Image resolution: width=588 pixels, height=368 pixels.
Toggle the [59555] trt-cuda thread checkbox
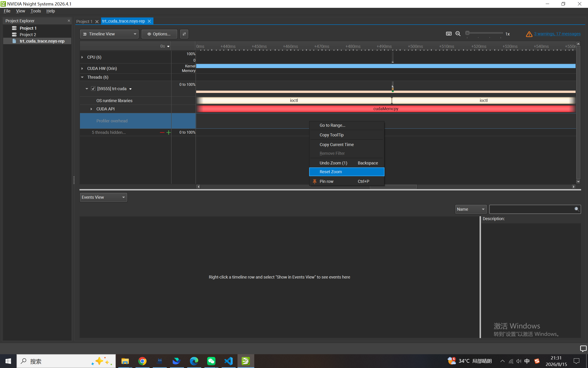click(93, 89)
